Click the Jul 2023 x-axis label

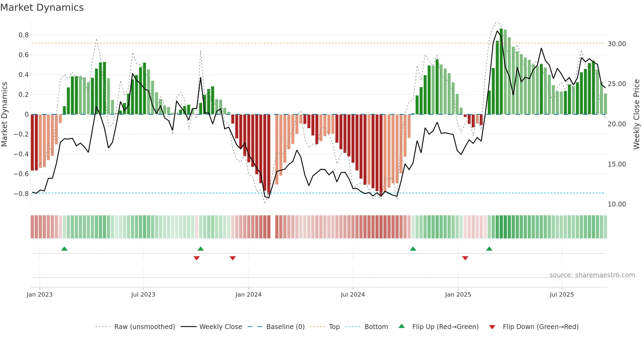click(x=143, y=294)
